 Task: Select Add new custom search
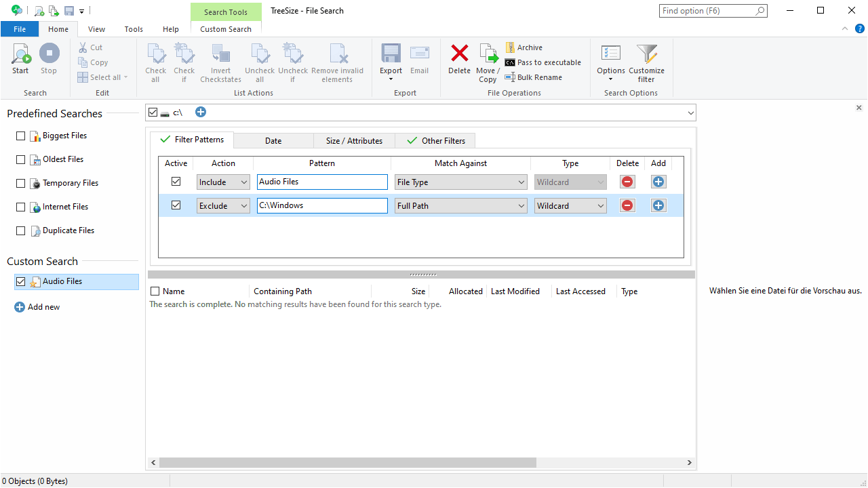[37, 306]
